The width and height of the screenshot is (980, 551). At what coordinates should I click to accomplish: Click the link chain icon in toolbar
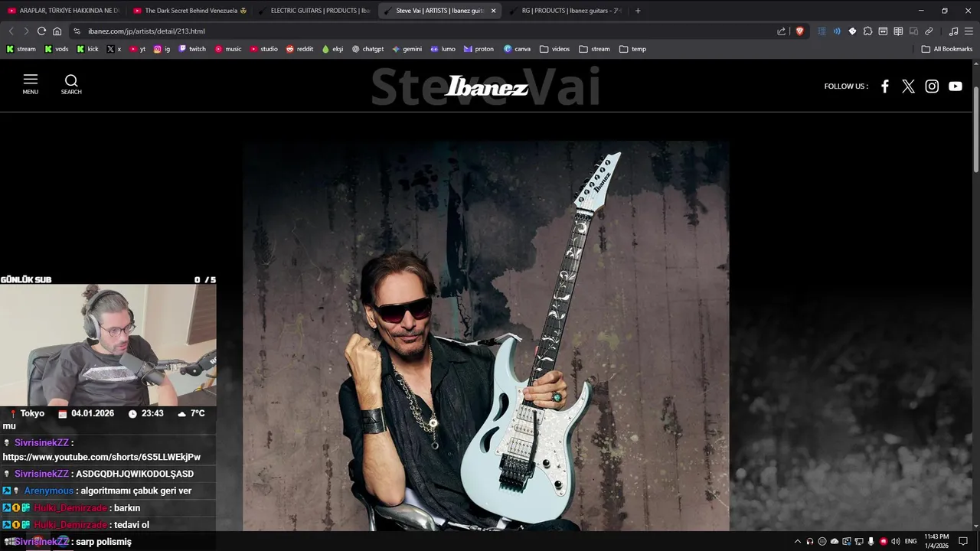click(929, 31)
